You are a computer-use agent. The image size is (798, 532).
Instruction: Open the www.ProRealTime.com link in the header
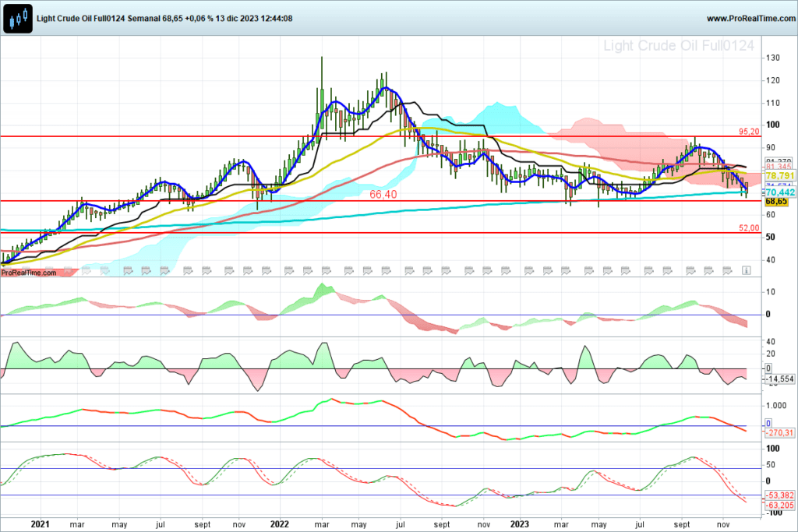click(x=751, y=19)
